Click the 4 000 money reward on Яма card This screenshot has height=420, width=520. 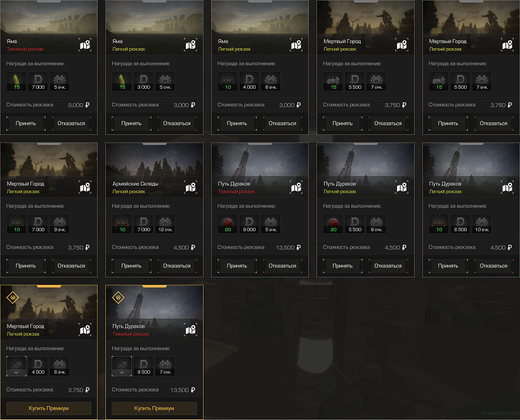[x=249, y=81]
